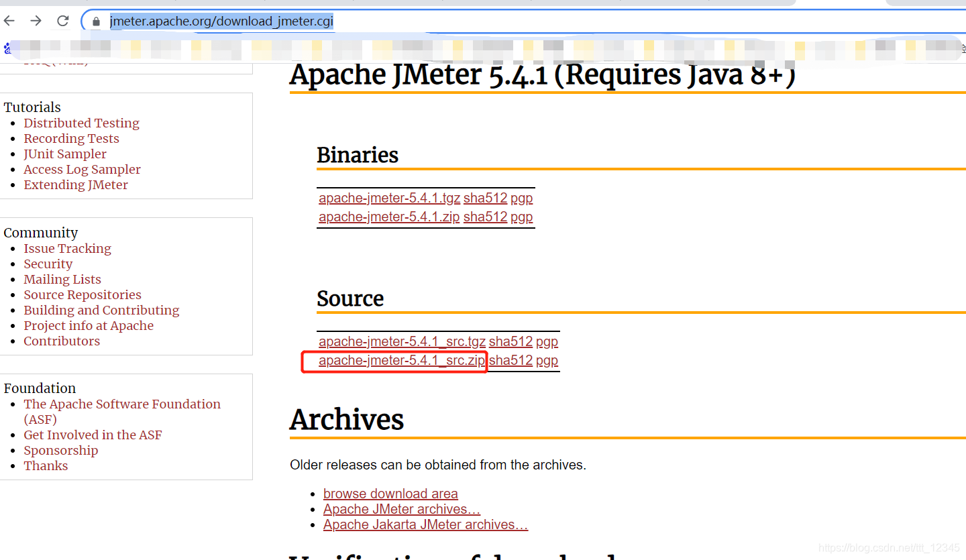Visit the Security community link

(48, 264)
